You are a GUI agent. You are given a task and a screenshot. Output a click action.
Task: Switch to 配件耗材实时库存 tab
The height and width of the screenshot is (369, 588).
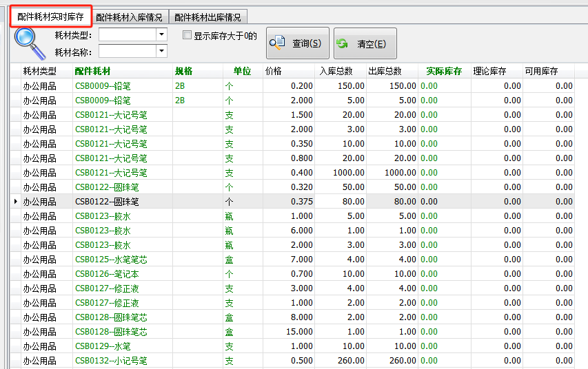[x=50, y=17]
